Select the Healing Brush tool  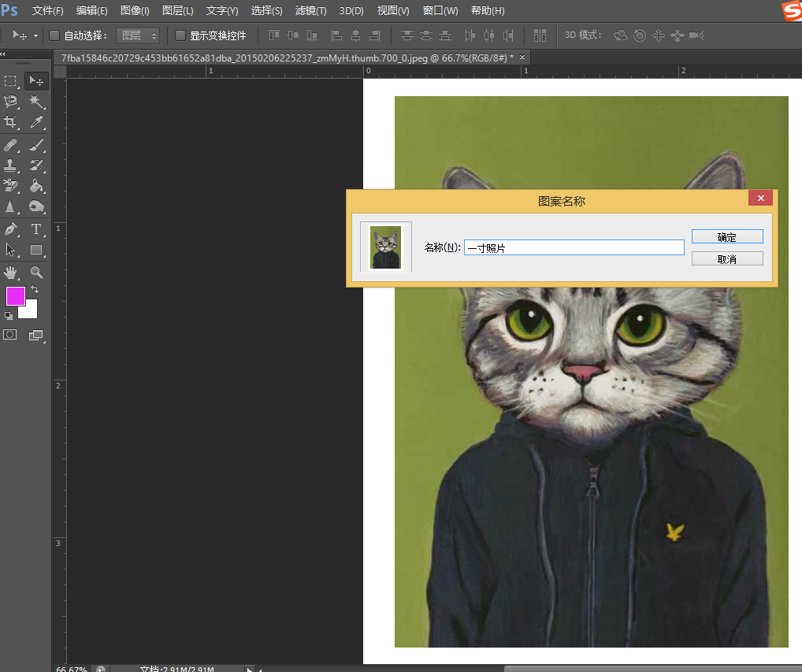(10, 145)
